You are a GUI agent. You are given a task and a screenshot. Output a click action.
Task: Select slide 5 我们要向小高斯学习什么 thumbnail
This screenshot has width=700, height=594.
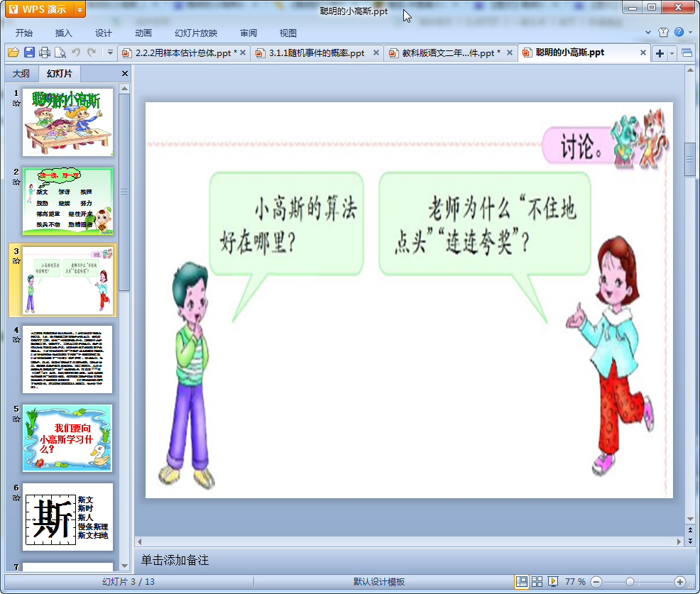tap(68, 438)
